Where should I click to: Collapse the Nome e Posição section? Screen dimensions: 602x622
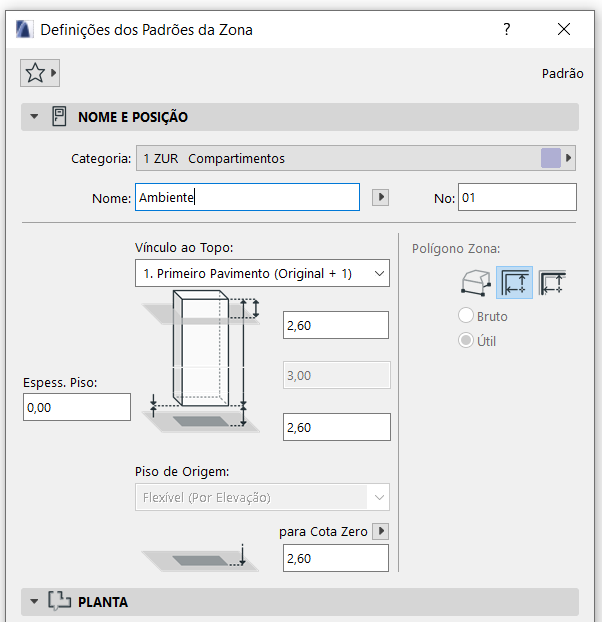(35, 117)
